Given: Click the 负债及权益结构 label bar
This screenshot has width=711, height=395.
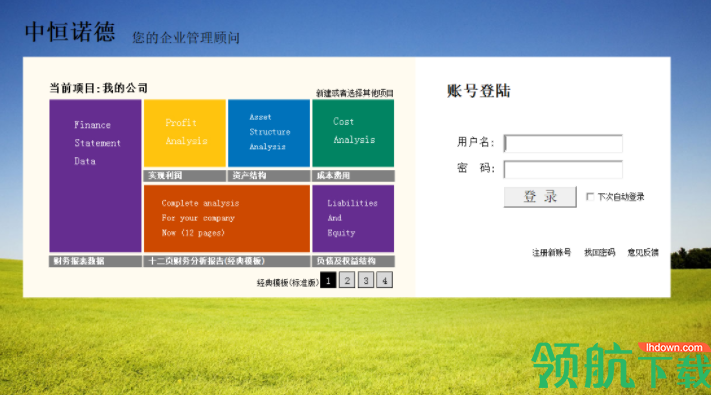Looking at the screenshot, I should pyautogui.click(x=353, y=261).
